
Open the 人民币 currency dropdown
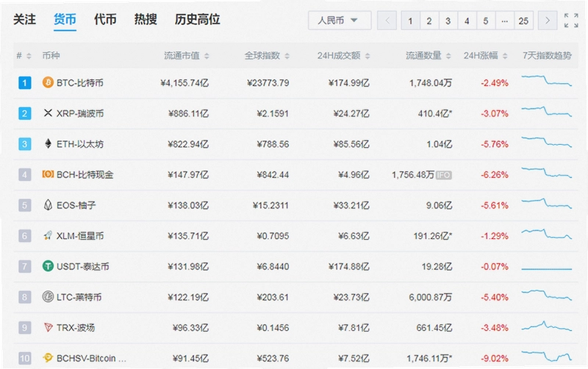(x=340, y=21)
